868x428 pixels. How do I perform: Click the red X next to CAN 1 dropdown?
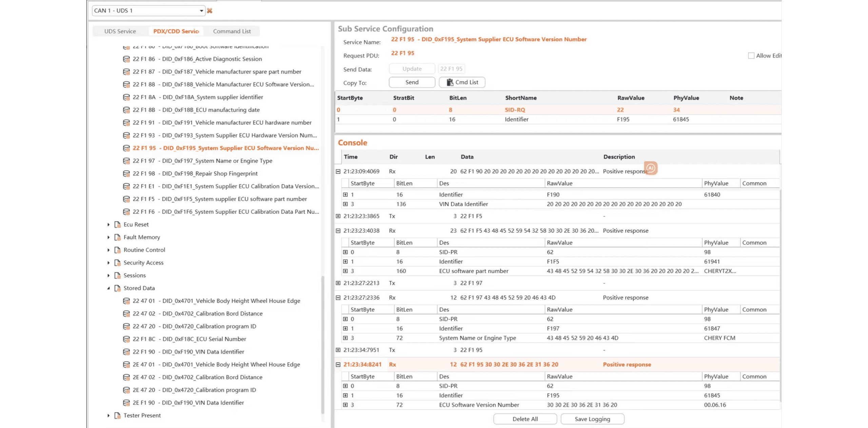(x=210, y=11)
